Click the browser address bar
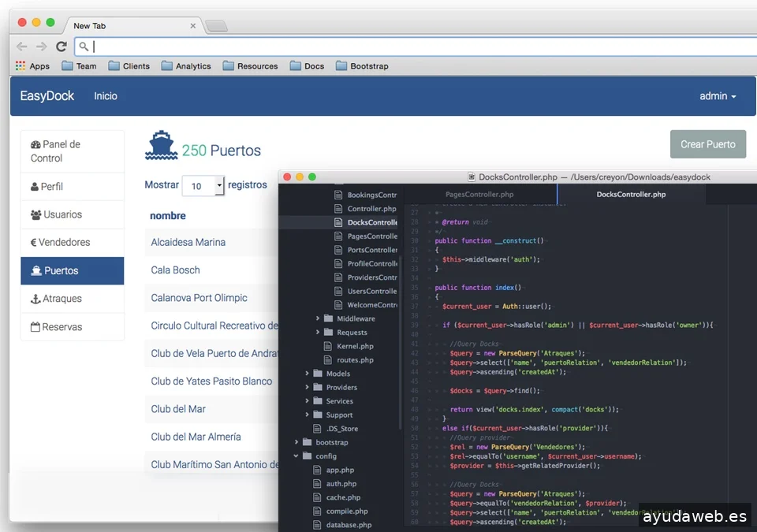This screenshot has height=532, width=757. tap(418, 47)
